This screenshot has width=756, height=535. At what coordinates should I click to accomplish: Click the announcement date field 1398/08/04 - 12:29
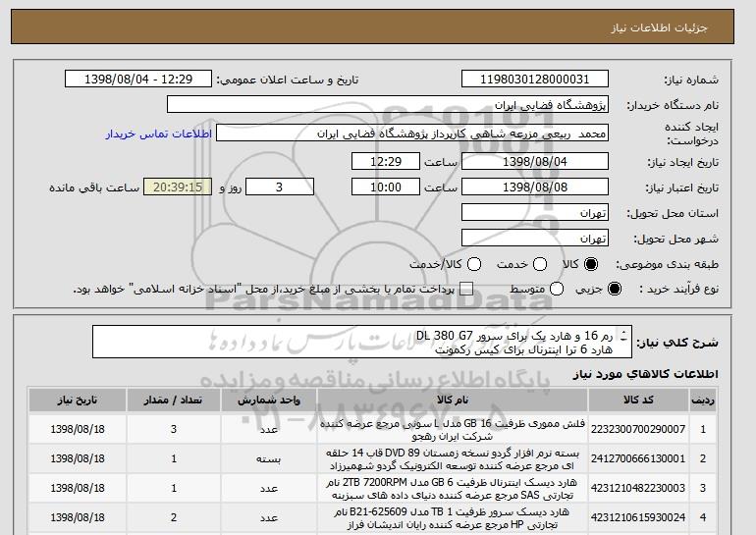click(138, 80)
